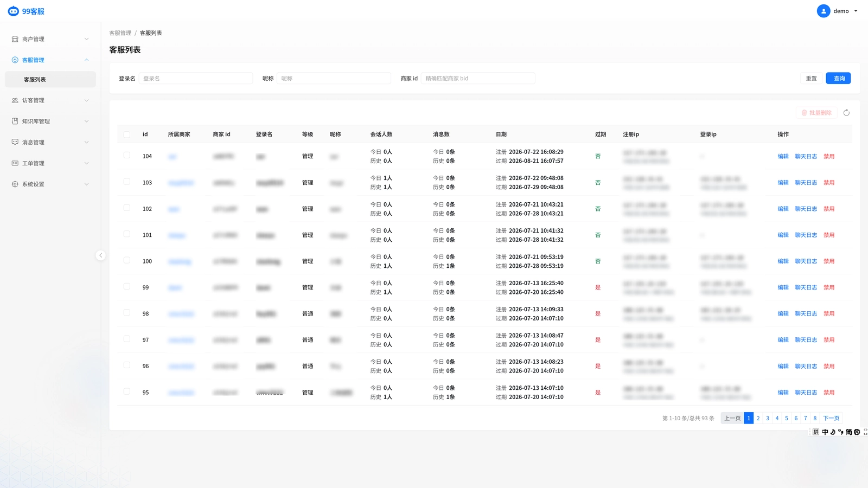Viewport: 868px width, 488px height.
Task: Open 聊天日志 for id 103
Action: (806, 183)
